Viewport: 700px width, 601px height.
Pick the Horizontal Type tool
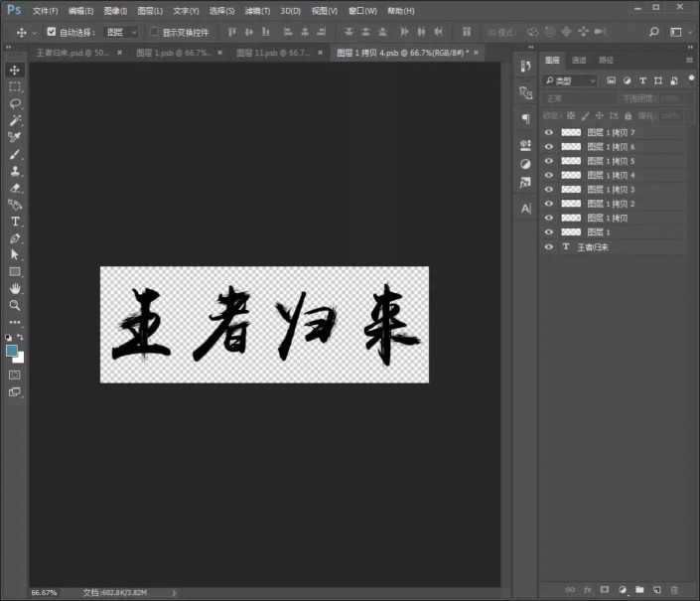tap(15, 222)
